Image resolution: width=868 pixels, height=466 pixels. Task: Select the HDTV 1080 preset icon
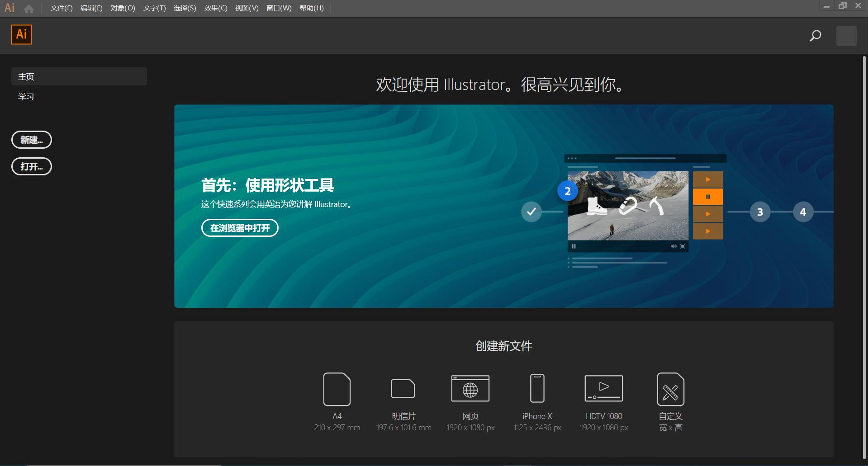[x=603, y=388]
